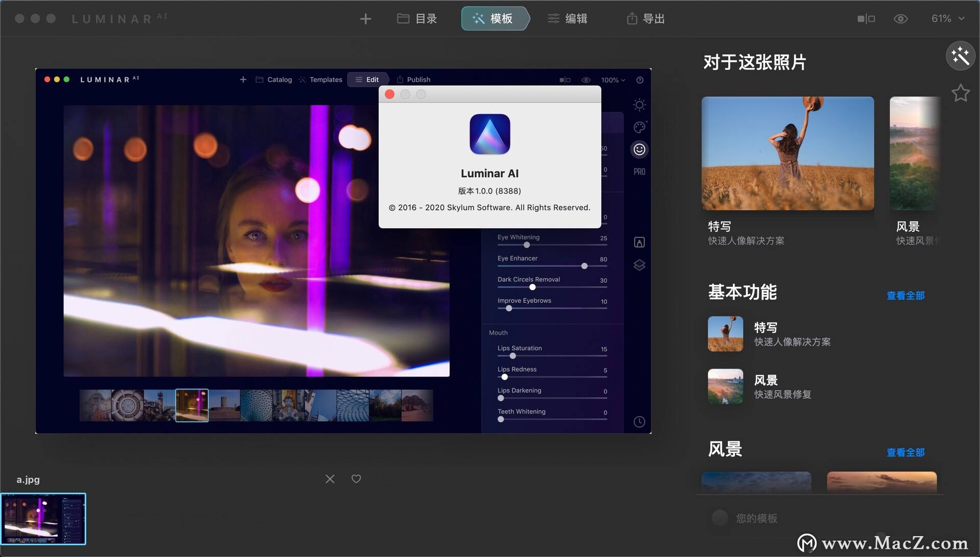Click 查看全部 next to 基本功能
The width and height of the screenshot is (980, 557).
click(905, 296)
